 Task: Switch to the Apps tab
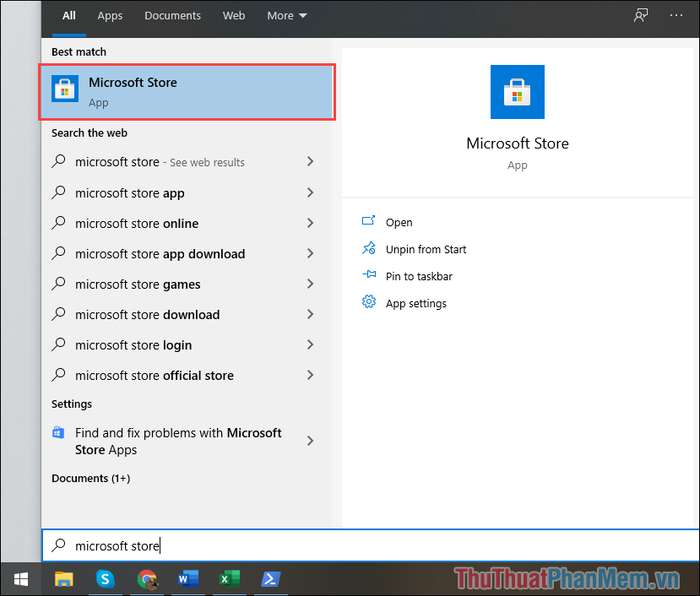coord(110,16)
